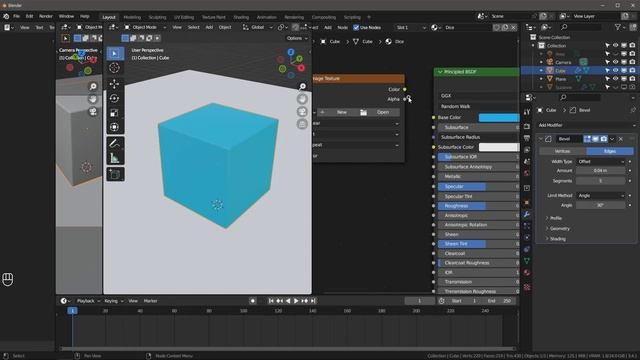Viewport: 640px width, 360px height.
Task: Toggle Collection visibility eye in outliner
Action: (x=616, y=45)
